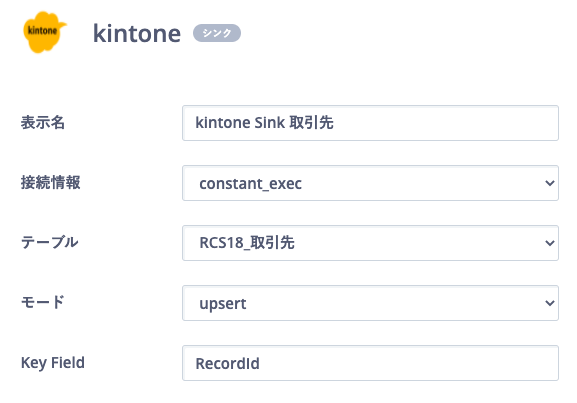
Task: Open the 接続情報 dropdown showing constant_exec
Action: [370, 183]
